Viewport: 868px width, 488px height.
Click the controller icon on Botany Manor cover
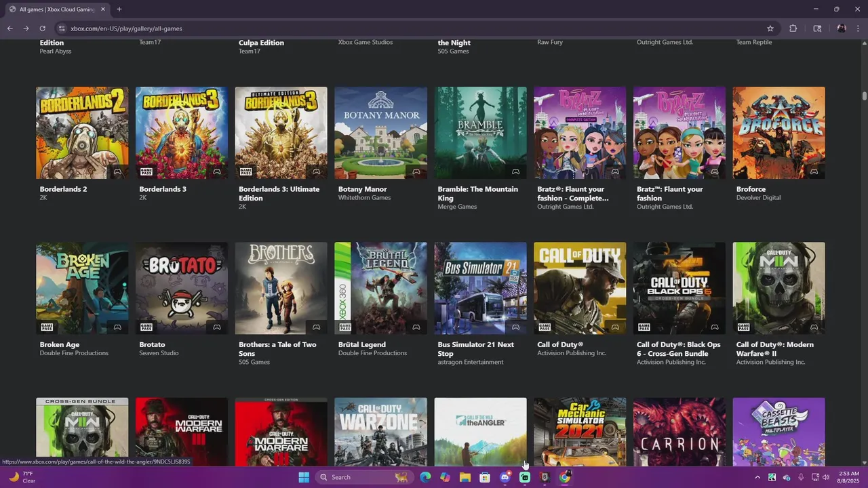(416, 172)
